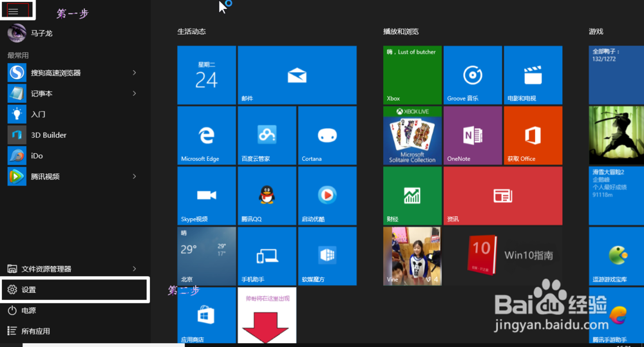
Task: Click the 播放和浏览 group heading
Action: [x=401, y=32]
